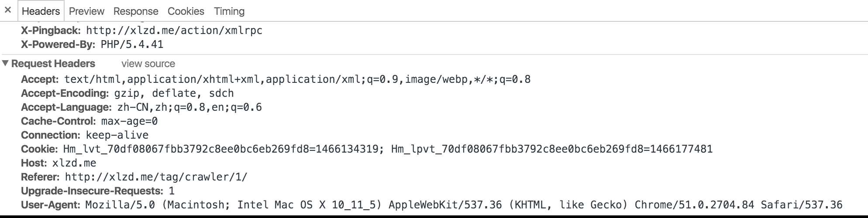Click the Request Headers section title
This screenshot has width=868, height=218.
(53, 64)
